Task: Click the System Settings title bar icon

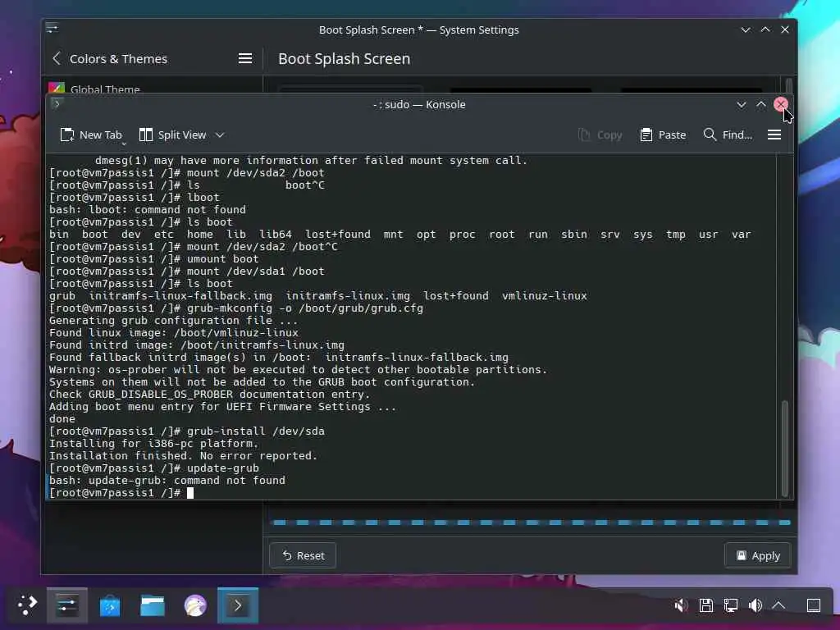Action: pos(52,28)
